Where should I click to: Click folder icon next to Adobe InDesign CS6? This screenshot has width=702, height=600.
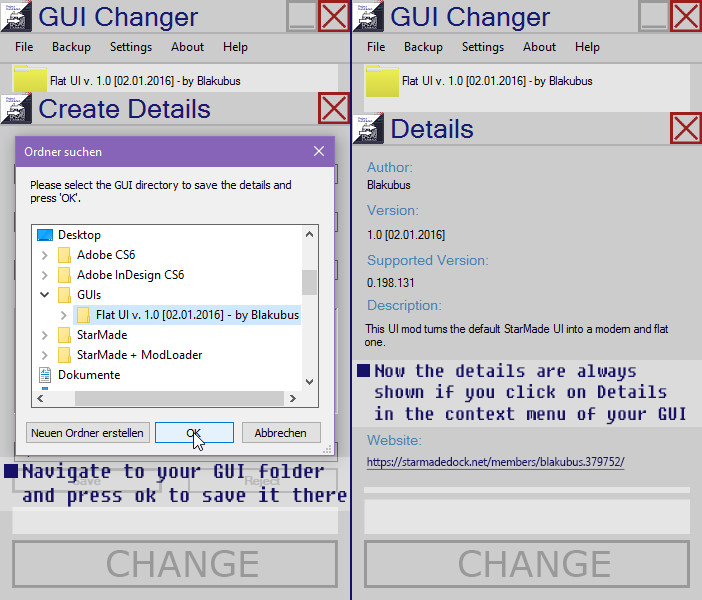pos(64,274)
